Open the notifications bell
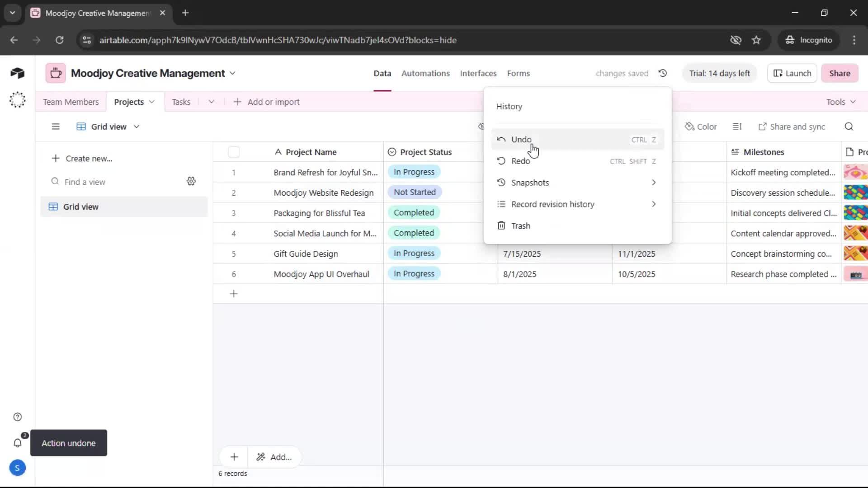Image resolution: width=868 pixels, height=488 pixels. [18, 443]
